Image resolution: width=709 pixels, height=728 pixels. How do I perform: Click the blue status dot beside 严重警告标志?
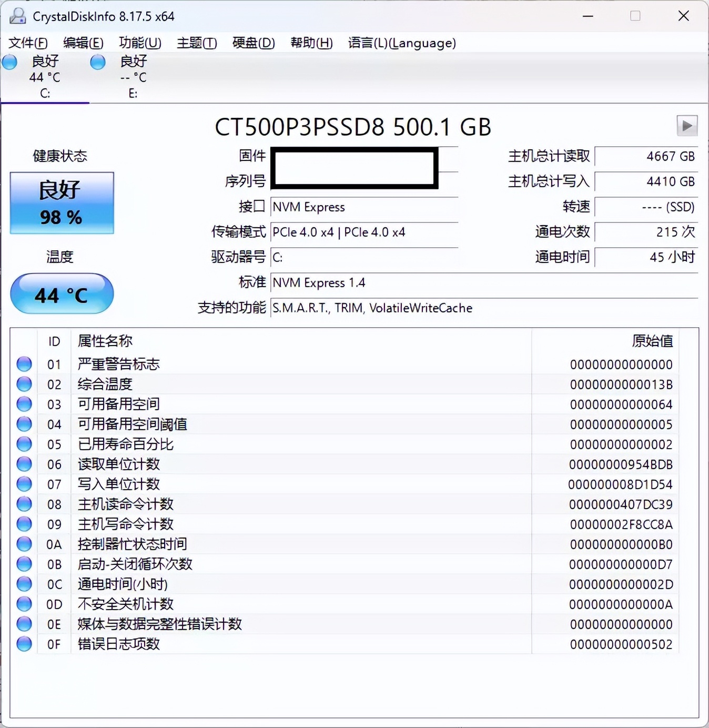point(24,363)
